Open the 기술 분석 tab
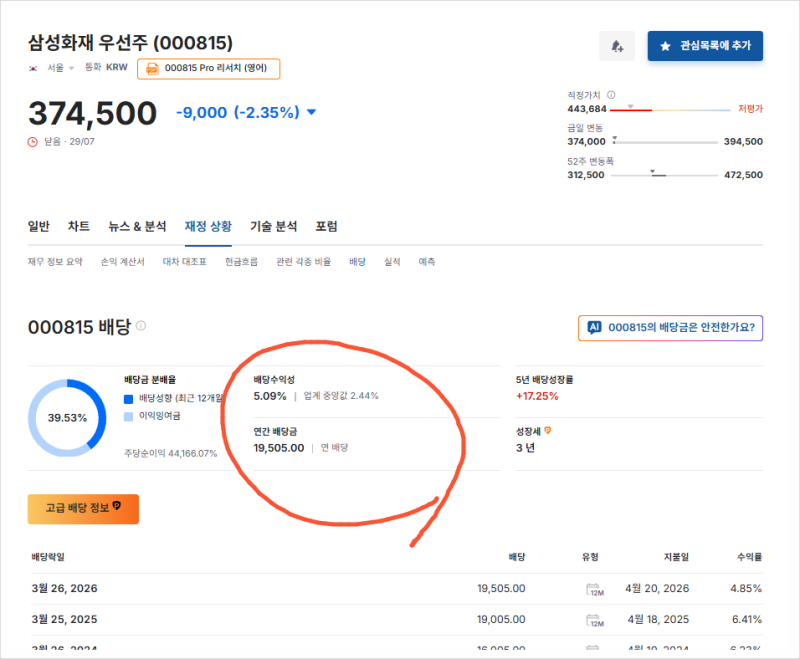800x659 pixels. (x=273, y=226)
